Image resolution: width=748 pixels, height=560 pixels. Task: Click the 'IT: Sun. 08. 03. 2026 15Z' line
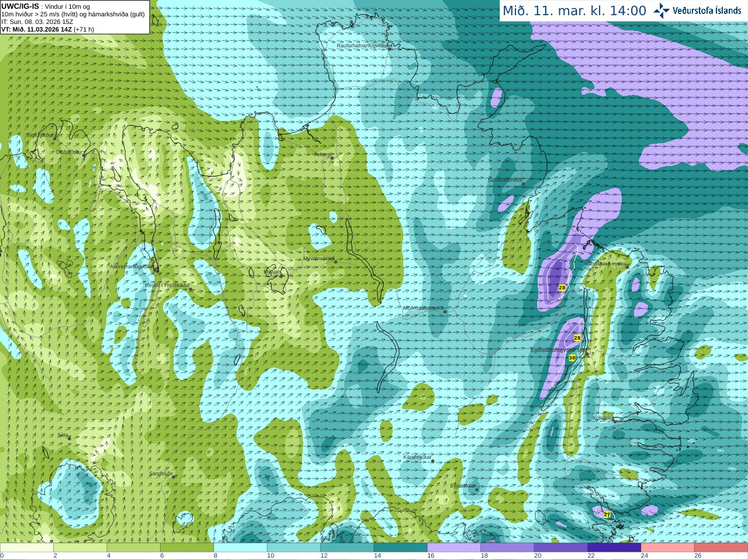pyautogui.click(x=37, y=22)
